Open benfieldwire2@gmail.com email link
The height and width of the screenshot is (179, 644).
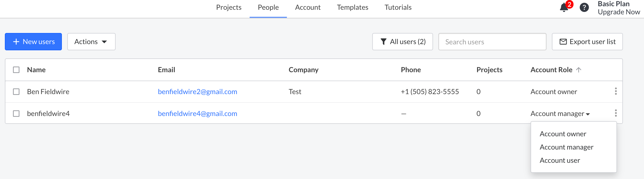point(197,92)
